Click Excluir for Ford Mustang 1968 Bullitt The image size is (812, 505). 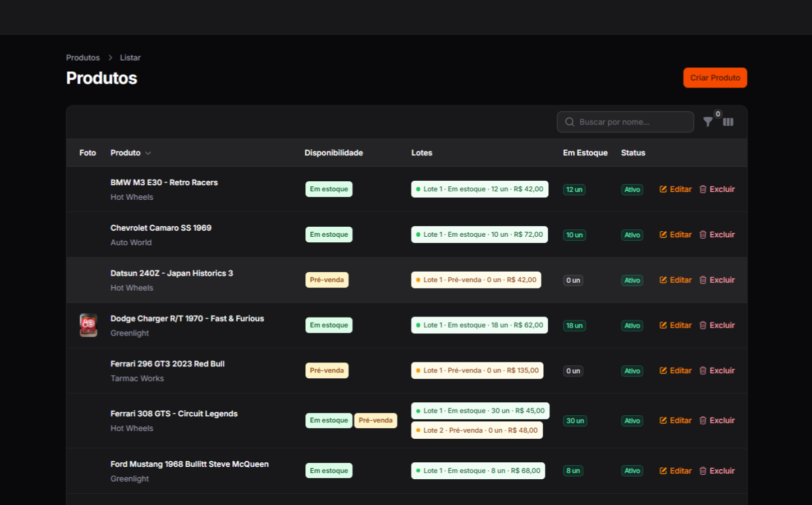pyautogui.click(x=717, y=471)
